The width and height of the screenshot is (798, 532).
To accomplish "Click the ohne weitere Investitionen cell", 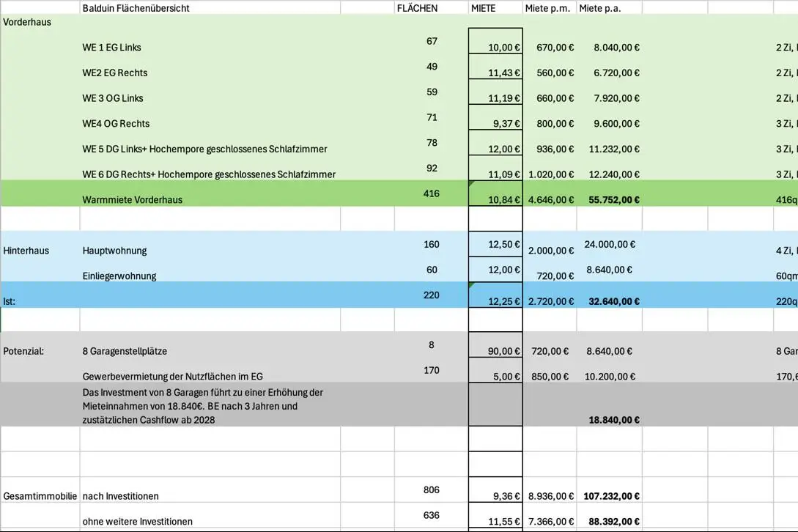I will coord(138,521).
